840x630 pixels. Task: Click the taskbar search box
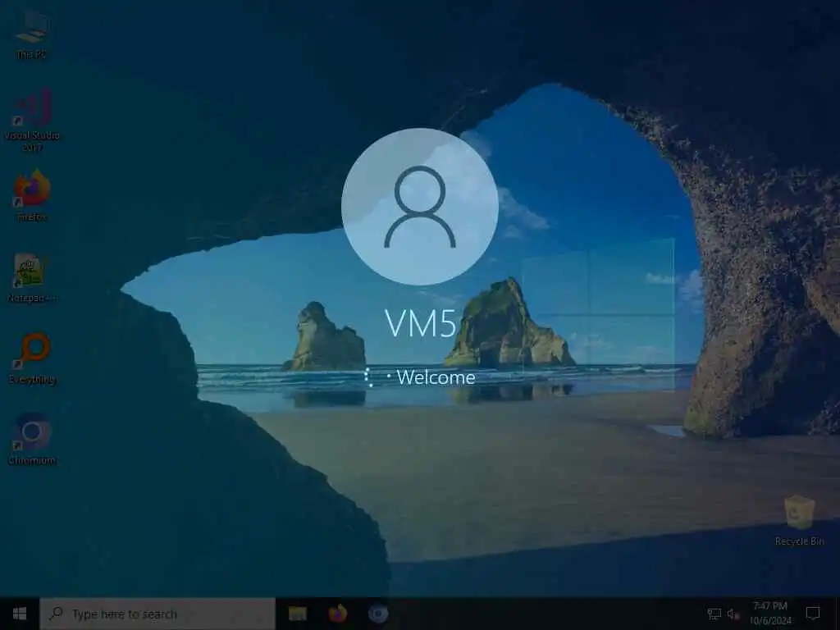(157, 614)
